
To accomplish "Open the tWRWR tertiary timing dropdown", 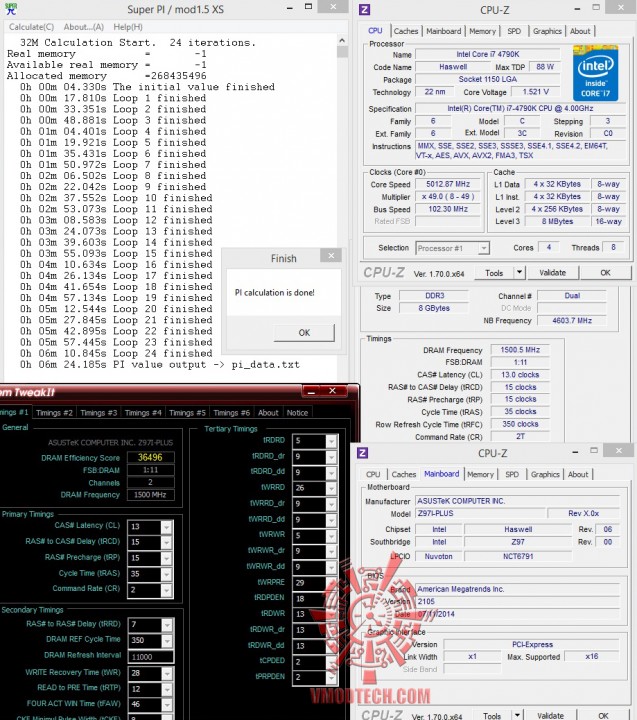I will [331, 535].
